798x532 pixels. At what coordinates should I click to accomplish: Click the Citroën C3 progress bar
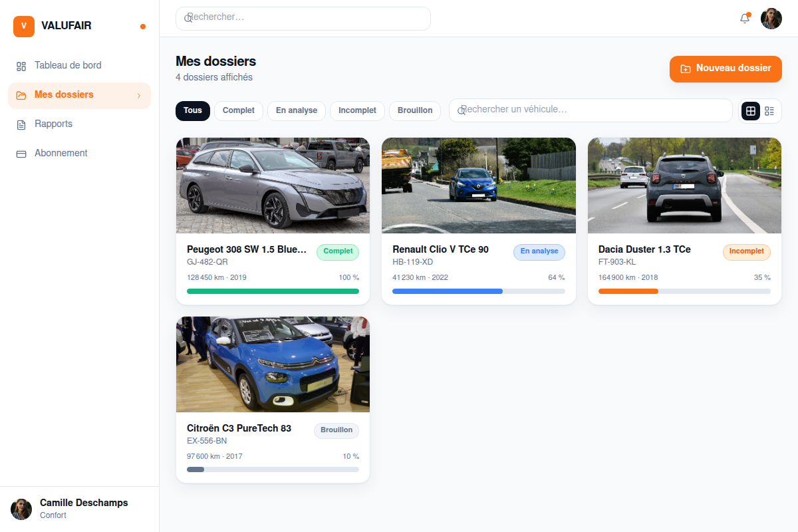273,469
